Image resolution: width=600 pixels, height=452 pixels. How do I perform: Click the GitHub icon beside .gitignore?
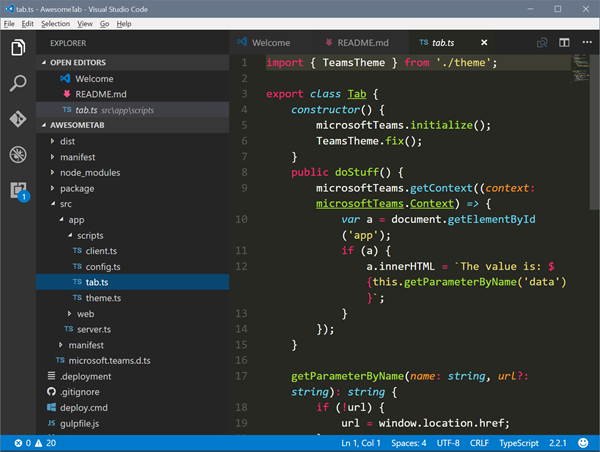point(51,392)
